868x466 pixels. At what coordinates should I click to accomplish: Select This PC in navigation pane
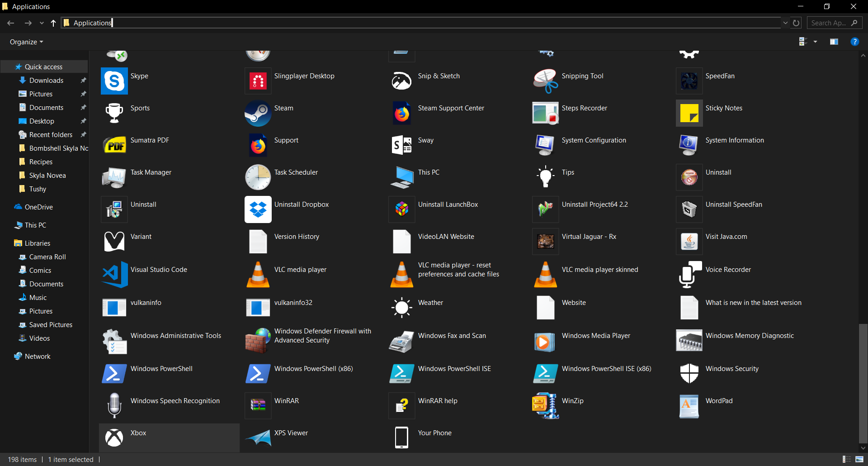(x=35, y=225)
